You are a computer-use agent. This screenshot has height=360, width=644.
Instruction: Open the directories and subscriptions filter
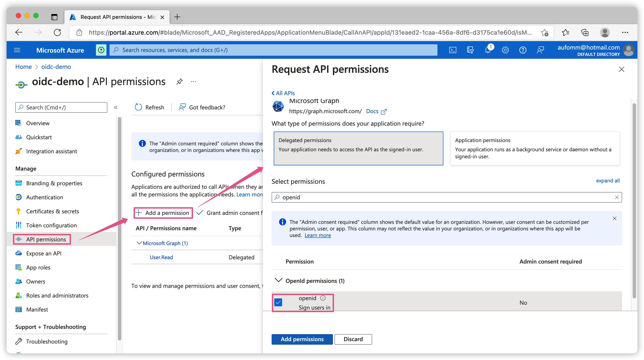point(470,50)
